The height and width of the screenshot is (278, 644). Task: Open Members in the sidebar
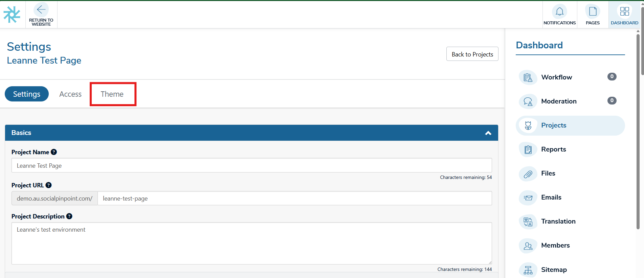(x=555, y=246)
